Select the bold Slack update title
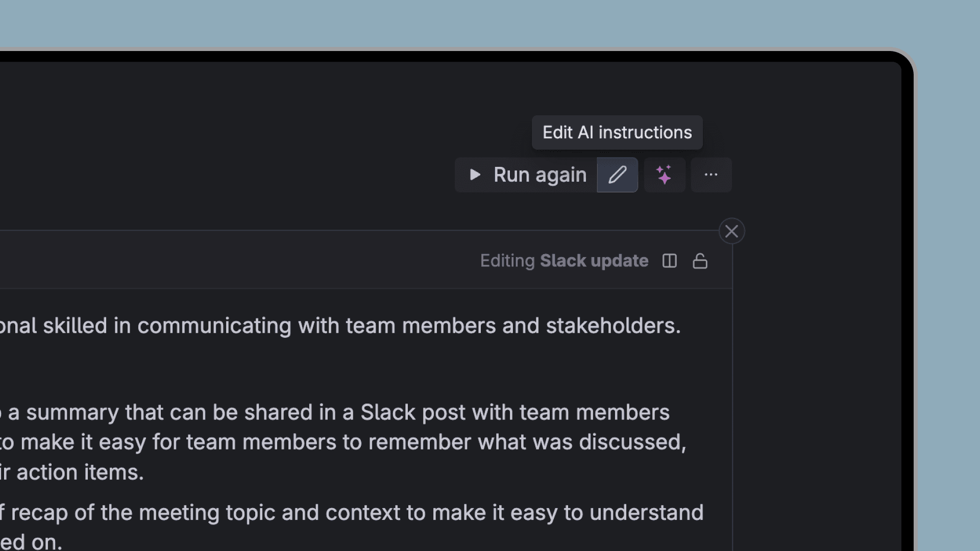Screen dimensions: 980x551 (594, 261)
